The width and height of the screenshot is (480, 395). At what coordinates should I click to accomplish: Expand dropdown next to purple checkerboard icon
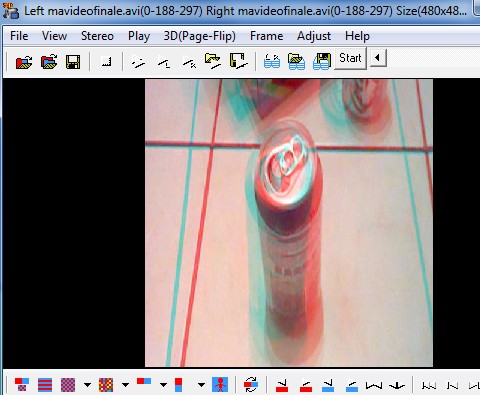[87, 385]
